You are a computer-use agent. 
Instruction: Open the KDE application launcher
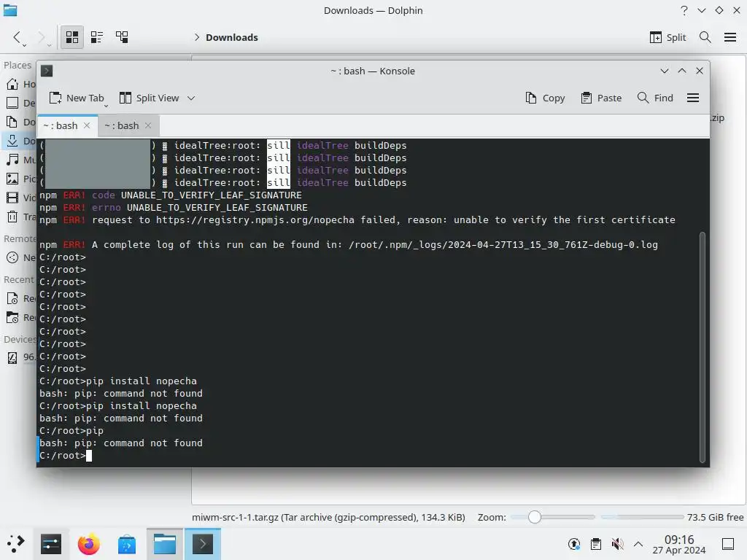[x=15, y=544]
